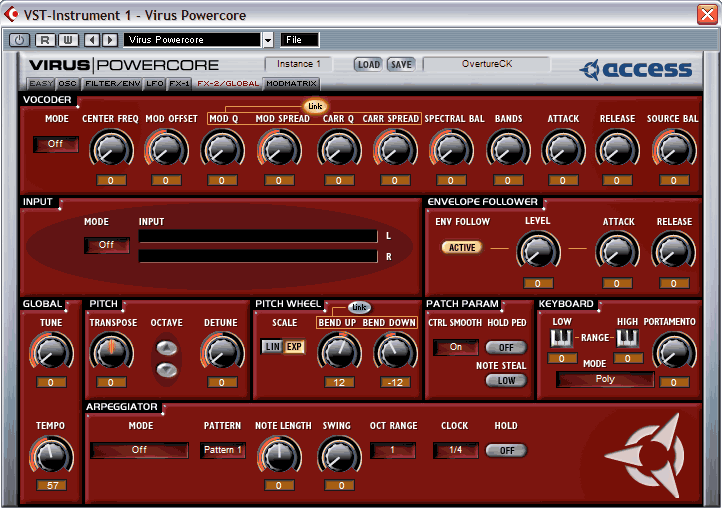Click the SAVE button

[401, 64]
